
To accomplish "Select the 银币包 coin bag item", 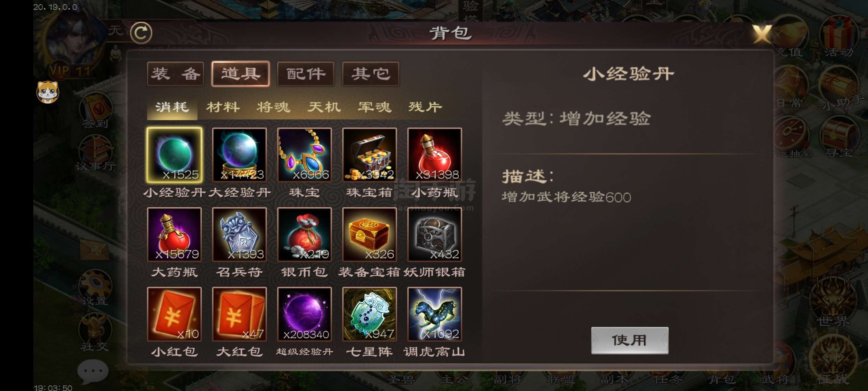I will click(x=304, y=235).
